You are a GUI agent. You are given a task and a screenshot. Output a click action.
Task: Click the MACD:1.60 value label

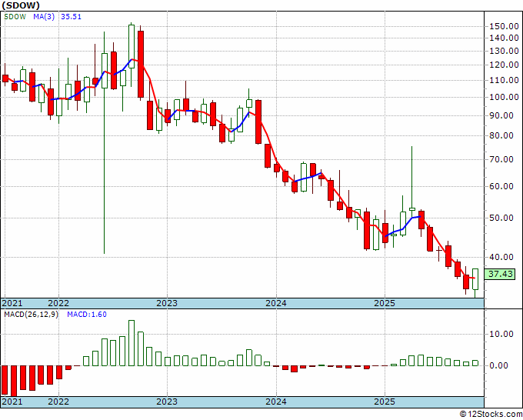pos(87,315)
